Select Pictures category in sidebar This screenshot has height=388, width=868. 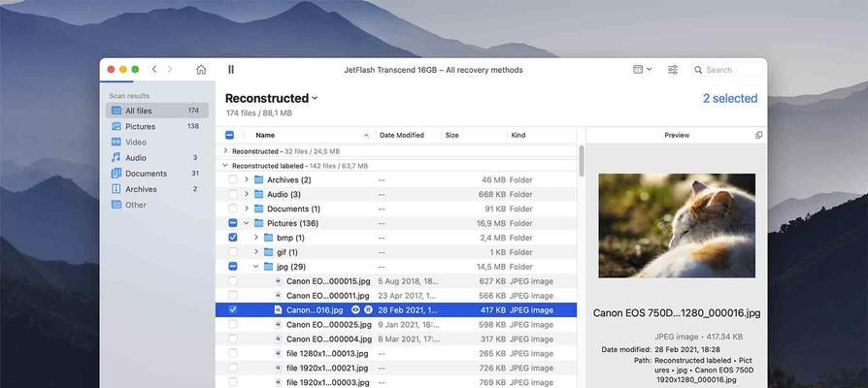click(157, 126)
